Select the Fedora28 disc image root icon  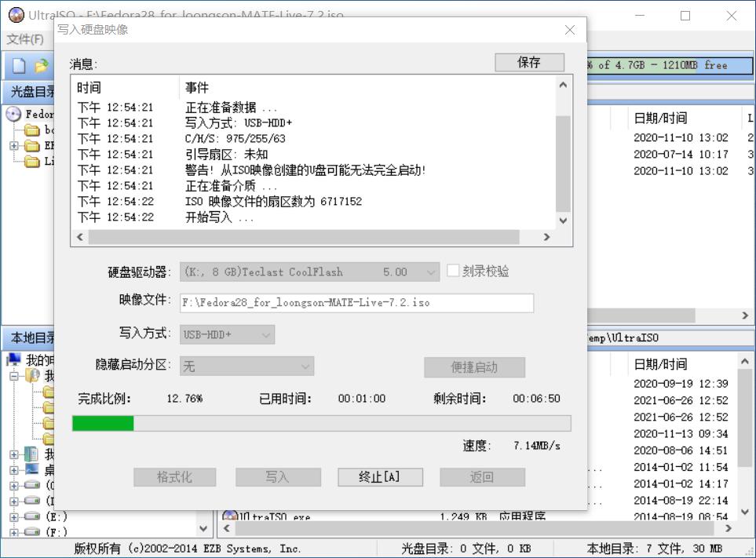[14, 115]
